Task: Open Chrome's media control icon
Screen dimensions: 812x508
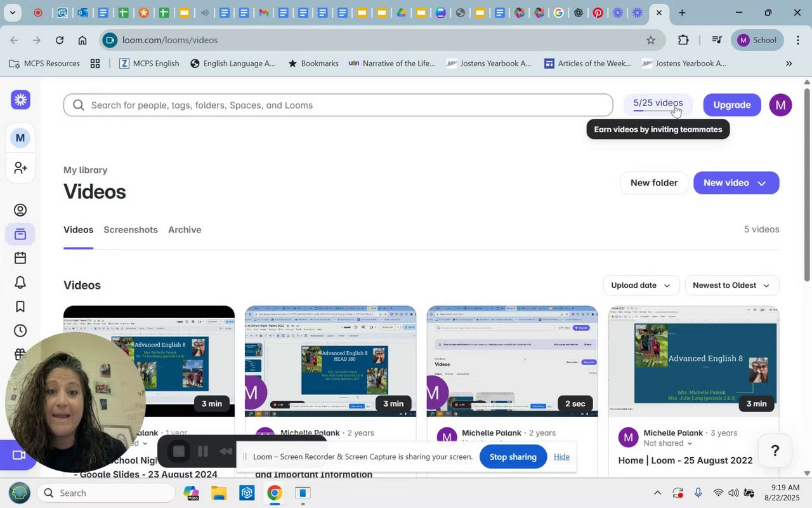Action: pyautogui.click(x=717, y=40)
